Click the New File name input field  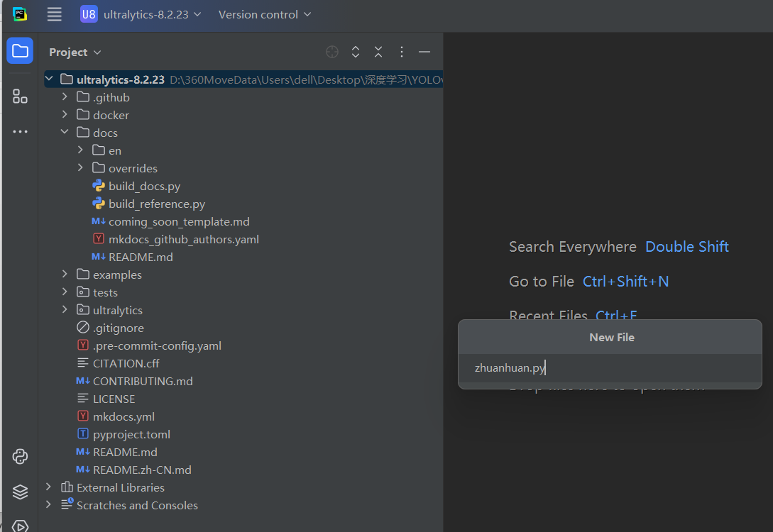610,368
